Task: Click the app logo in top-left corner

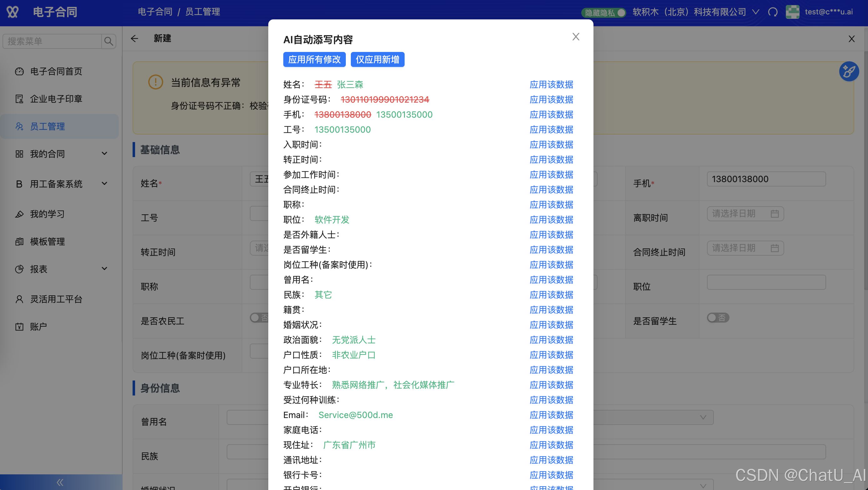Action: click(x=13, y=12)
